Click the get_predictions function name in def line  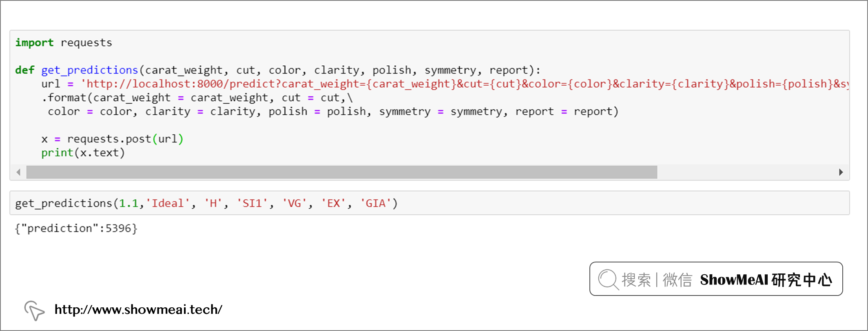pyautogui.click(x=89, y=70)
